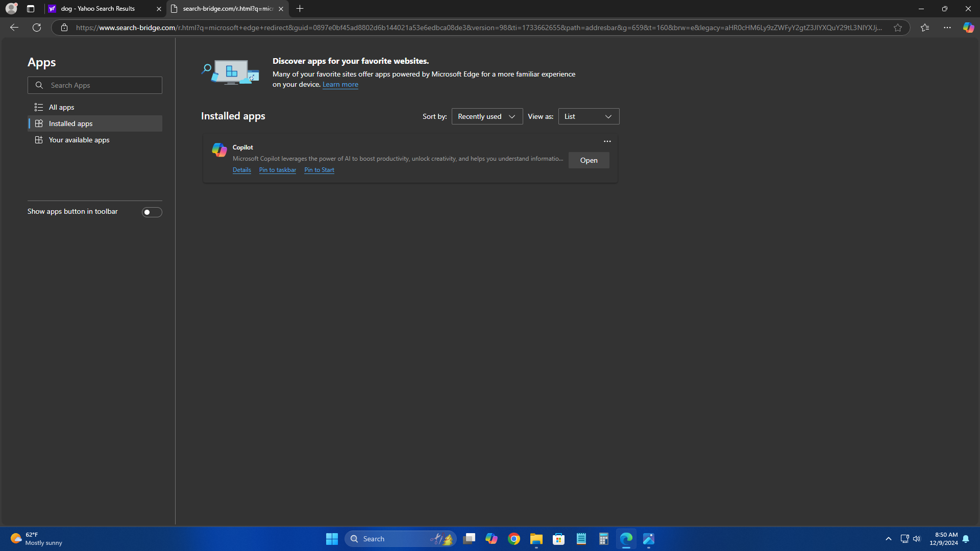The width and height of the screenshot is (980, 551).
Task: Open Calculator from the taskbar
Action: click(604, 539)
